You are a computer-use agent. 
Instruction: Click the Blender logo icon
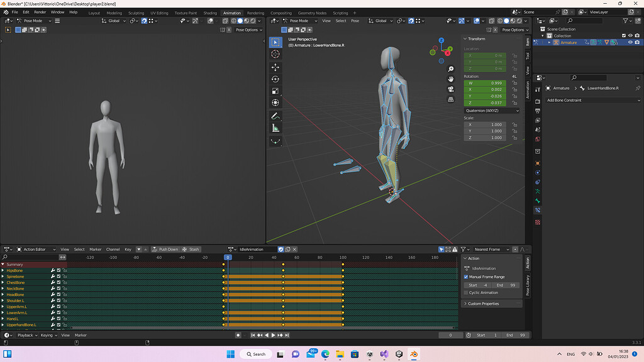[6, 12]
